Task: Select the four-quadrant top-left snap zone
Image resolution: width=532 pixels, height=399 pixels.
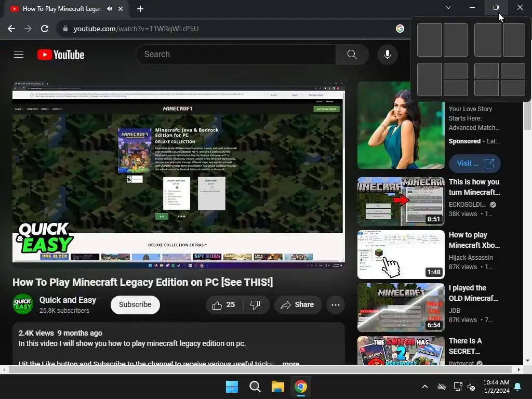Action: pyautogui.click(x=486, y=71)
